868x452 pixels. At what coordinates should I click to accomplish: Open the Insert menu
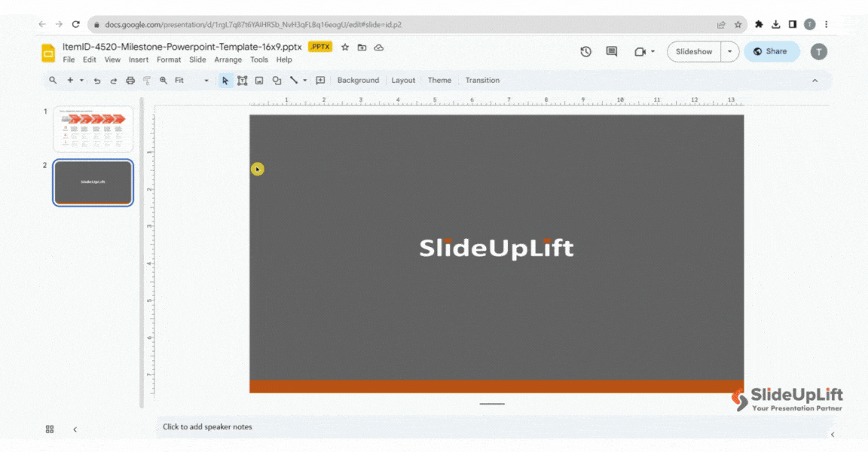[x=138, y=60]
